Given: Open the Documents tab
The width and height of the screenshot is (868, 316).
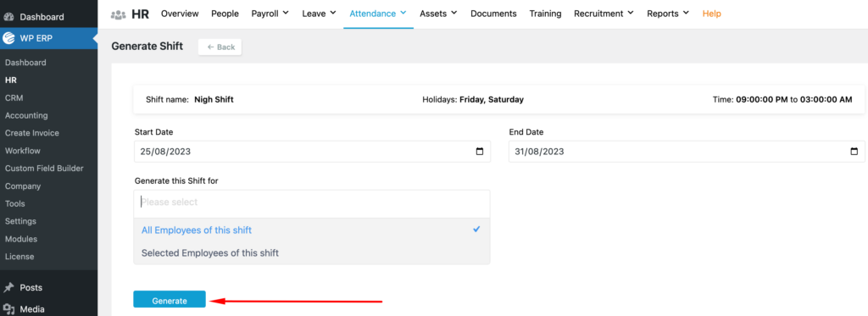Looking at the screenshot, I should point(493,14).
